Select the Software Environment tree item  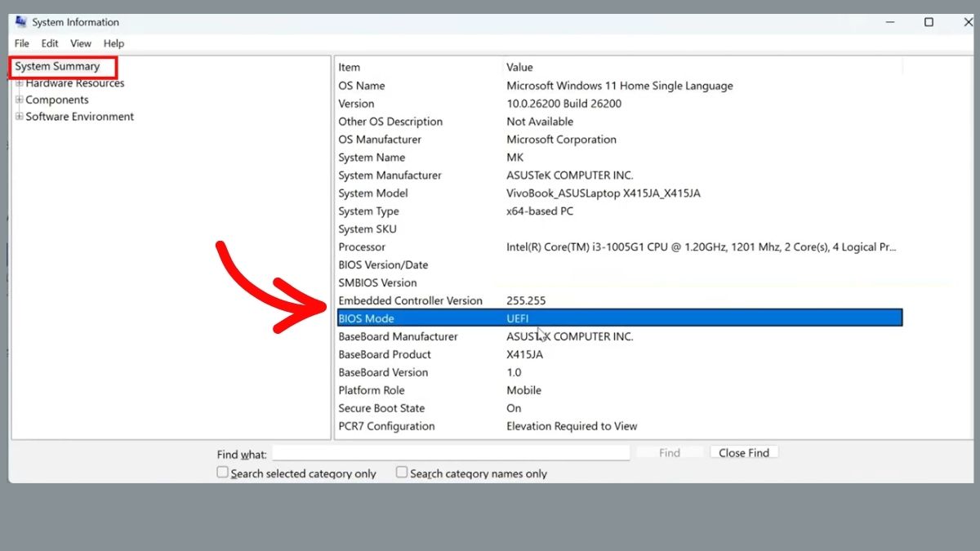[80, 117]
